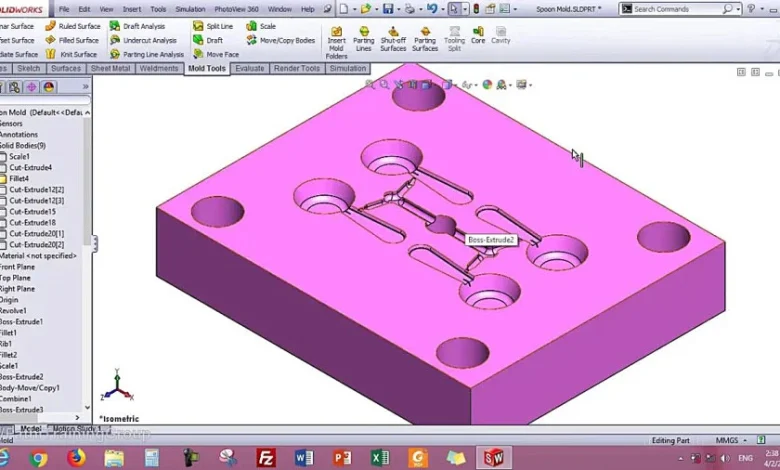780x470 pixels.
Task: Open PowerPoint from the taskbar
Action: click(342, 458)
